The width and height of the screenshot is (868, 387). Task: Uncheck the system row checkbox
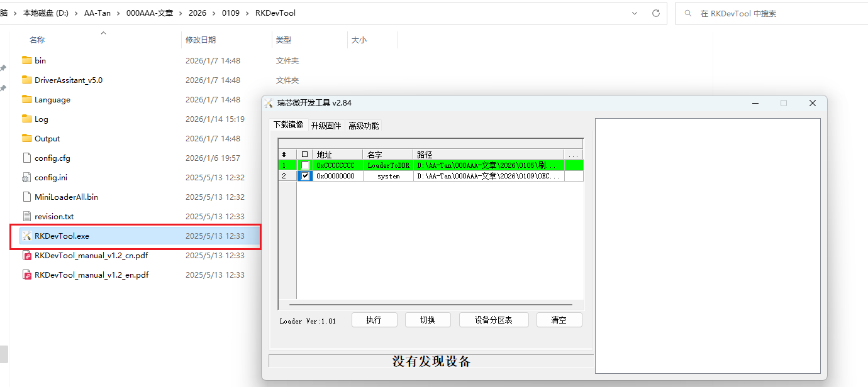[x=305, y=177]
